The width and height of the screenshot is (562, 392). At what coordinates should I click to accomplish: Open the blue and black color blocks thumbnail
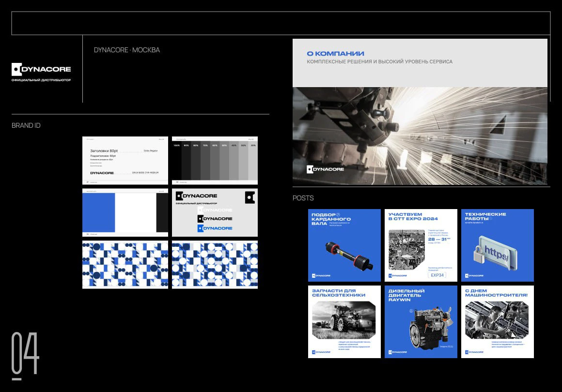pyautogui.click(x=125, y=212)
